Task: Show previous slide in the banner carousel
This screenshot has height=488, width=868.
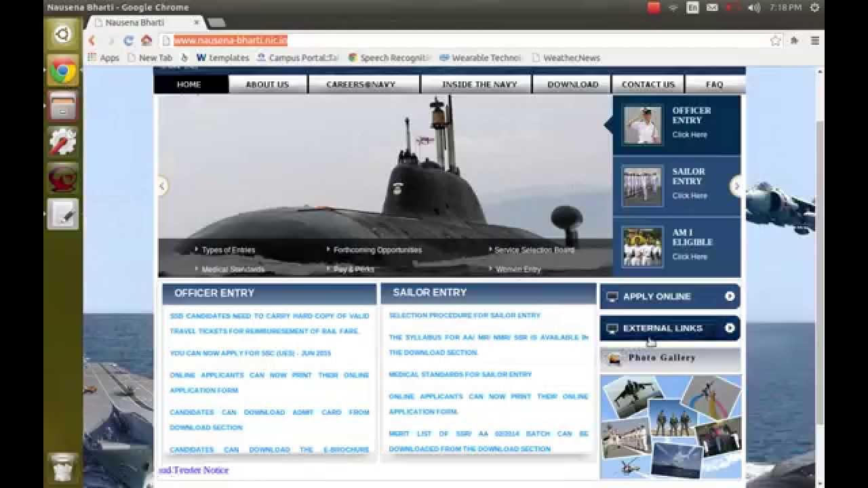Action: point(162,186)
